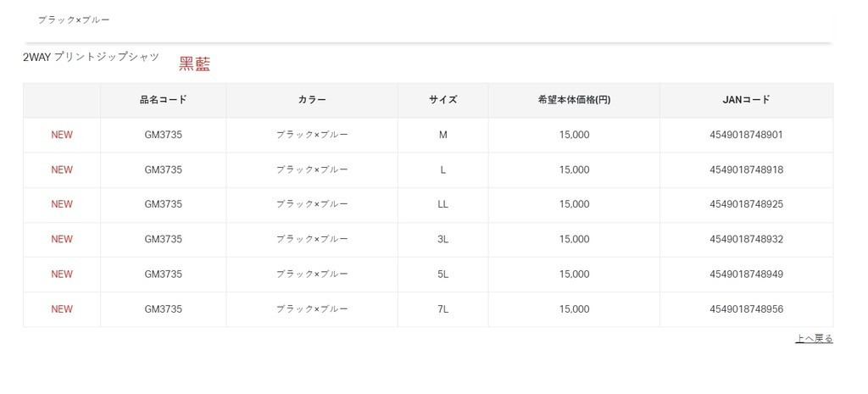Click JAN code 4549018748901
The width and height of the screenshot is (868, 394).
pos(746,135)
